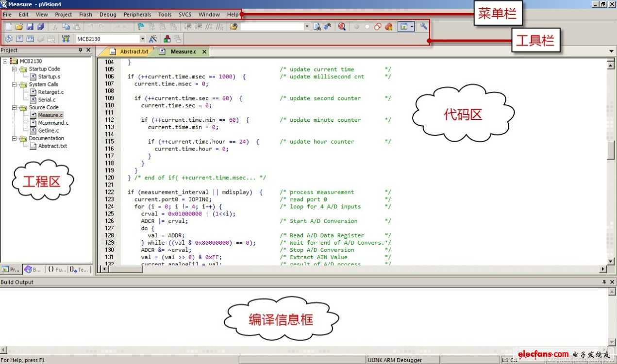The width and height of the screenshot is (617, 364).
Task: Click the Rebuild all target files icon
Action: (30, 39)
